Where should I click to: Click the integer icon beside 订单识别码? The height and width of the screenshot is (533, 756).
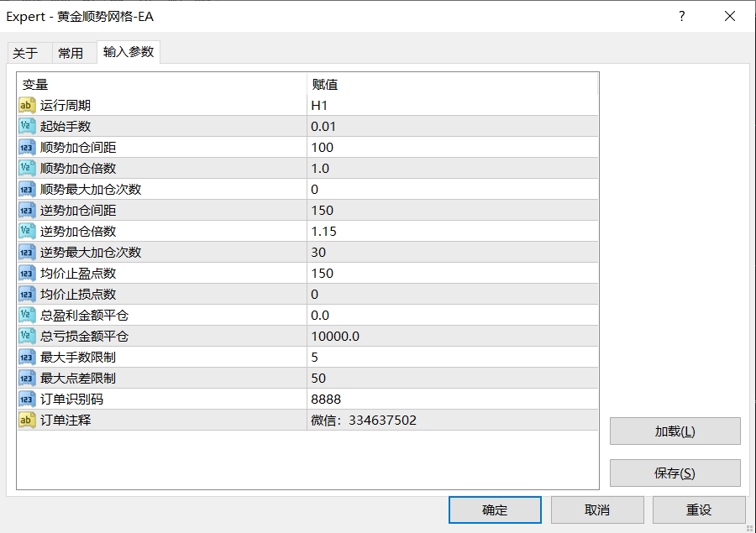tap(27, 399)
